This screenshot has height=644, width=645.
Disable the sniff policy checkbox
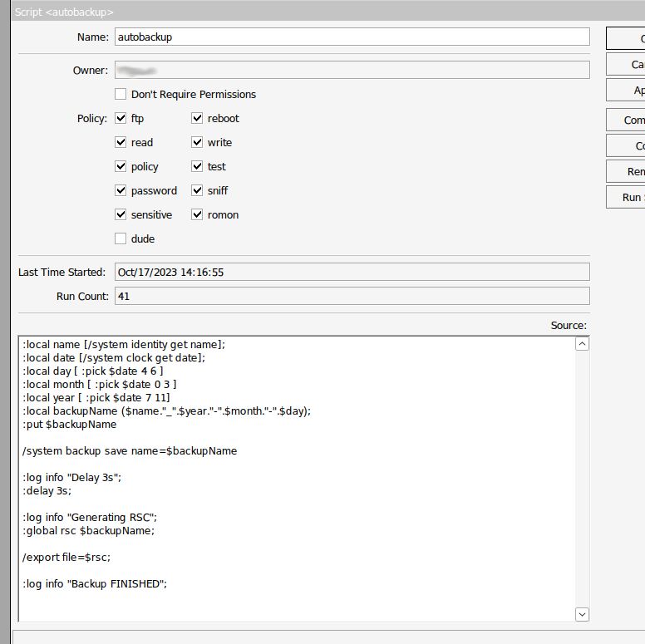(x=198, y=190)
